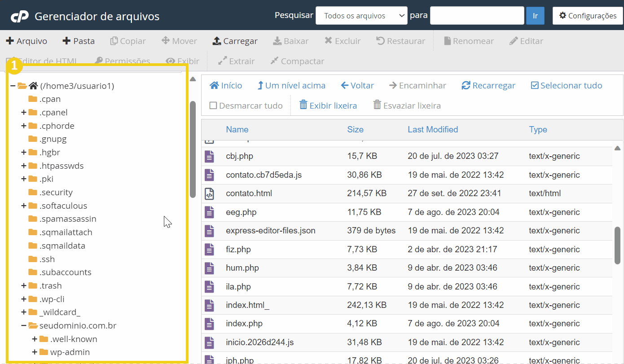Upload files with Carregar

click(x=235, y=41)
